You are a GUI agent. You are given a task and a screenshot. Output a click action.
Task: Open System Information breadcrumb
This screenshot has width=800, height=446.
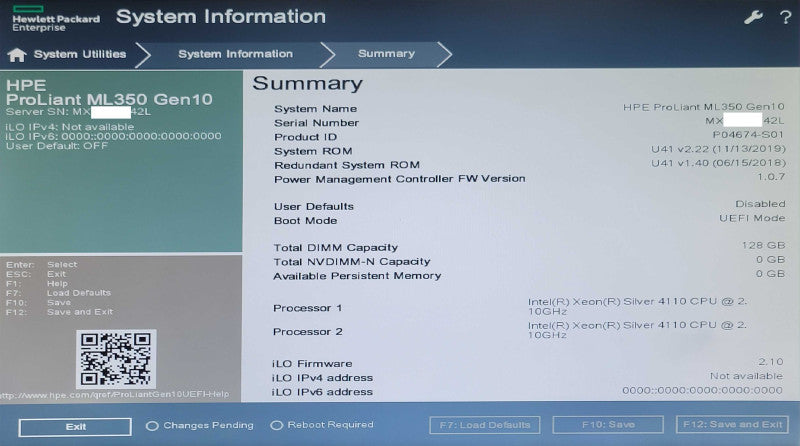235,54
